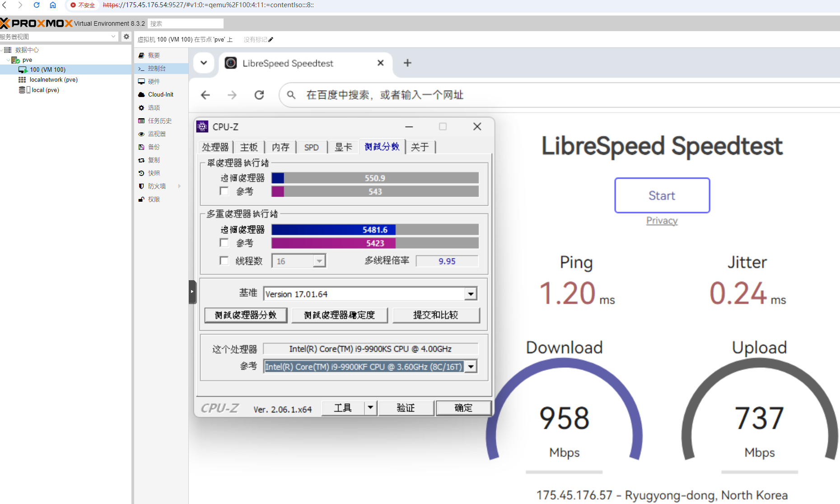Viewport: 840px width, 504px height.
Task: Open a new tab in guest browser
Action: click(407, 63)
